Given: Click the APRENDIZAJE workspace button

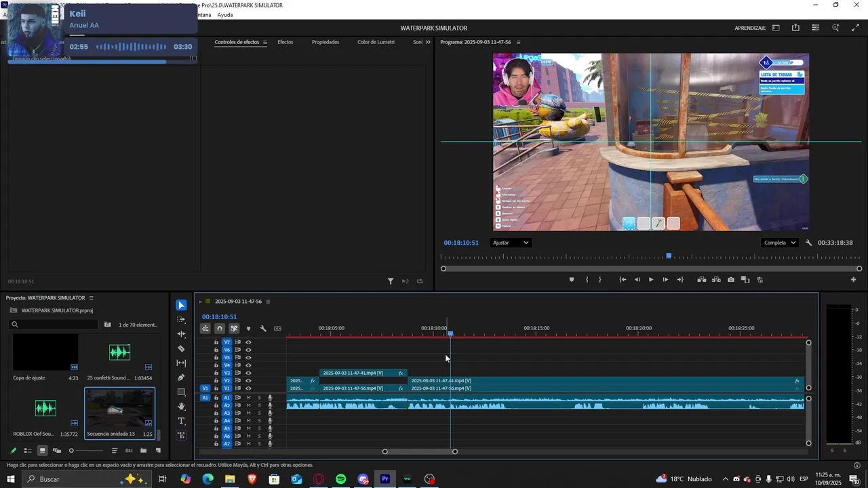Looking at the screenshot, I should pos(750,28).
